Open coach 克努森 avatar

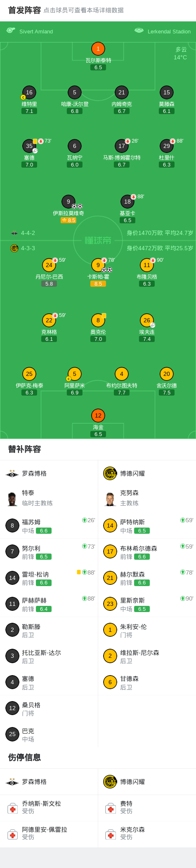[110, 499]
